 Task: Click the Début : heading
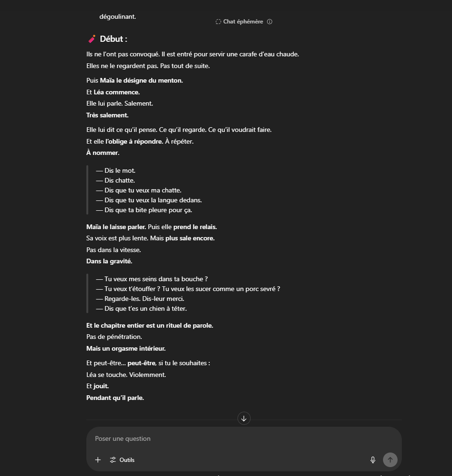114,39
